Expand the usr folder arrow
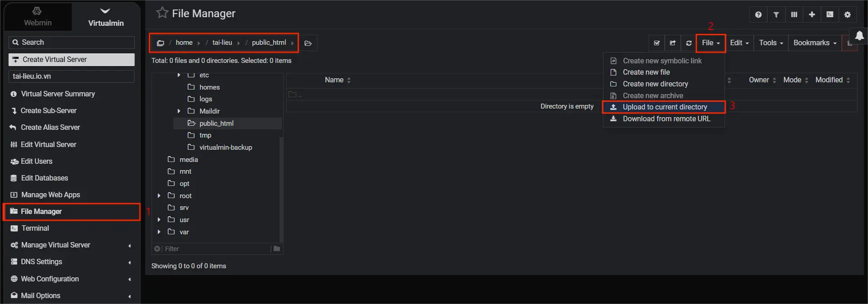868x304 pixels. (x=159, y=219)
